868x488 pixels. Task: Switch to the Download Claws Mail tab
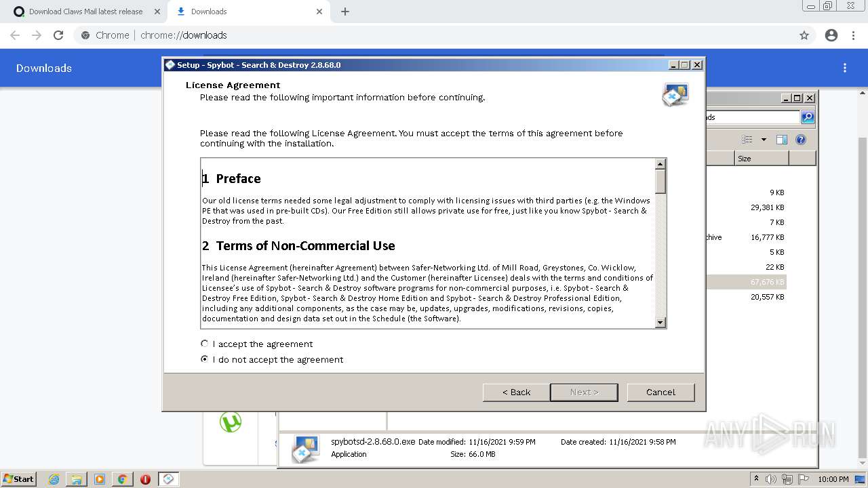click(85, 12)
